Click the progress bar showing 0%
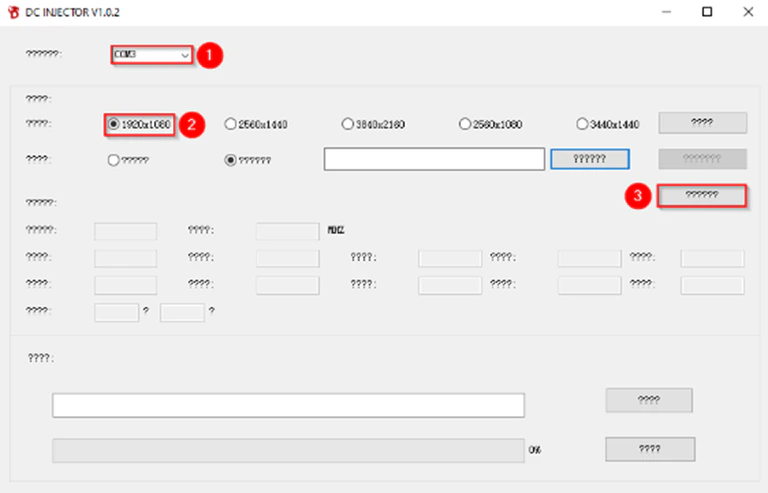Viewport: 768px width, 493px height. coord(288,450)
